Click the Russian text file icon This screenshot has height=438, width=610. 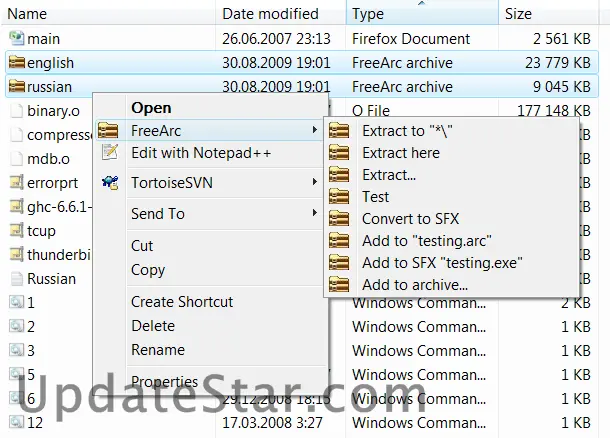16,279
